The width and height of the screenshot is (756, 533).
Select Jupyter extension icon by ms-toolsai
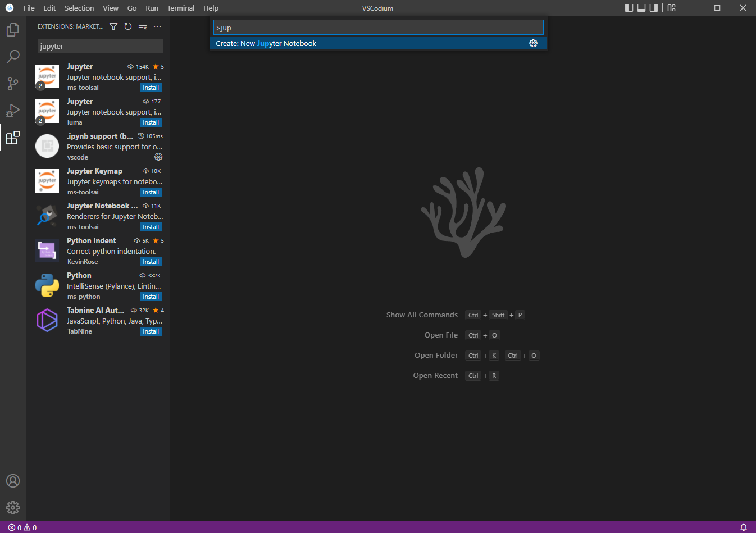[x=47, y=76]
